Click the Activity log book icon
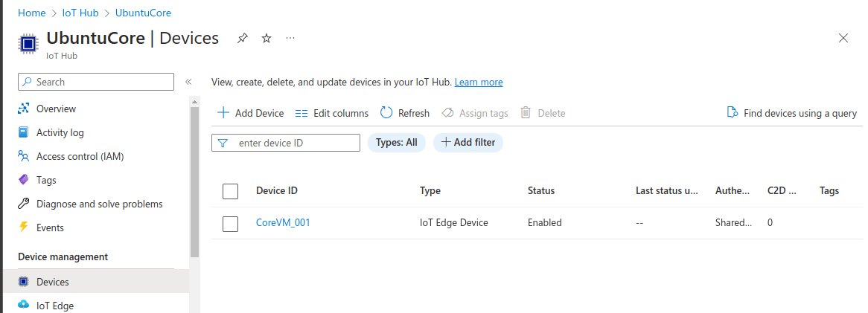This screenshot has width=868, height=313. [23, 132]
